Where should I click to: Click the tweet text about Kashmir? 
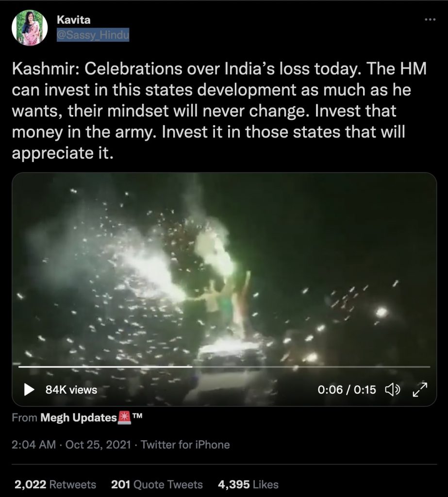(x=219, y=111)
